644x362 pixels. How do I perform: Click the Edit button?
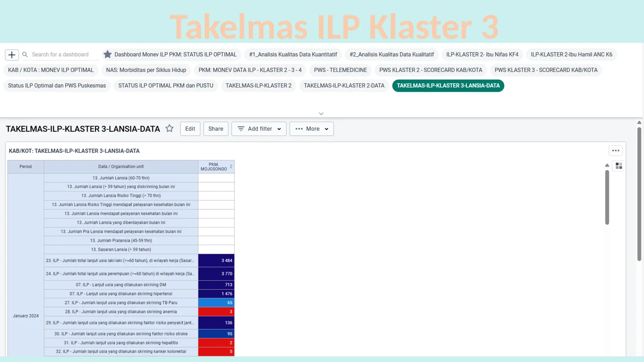(x=190, y=129)
